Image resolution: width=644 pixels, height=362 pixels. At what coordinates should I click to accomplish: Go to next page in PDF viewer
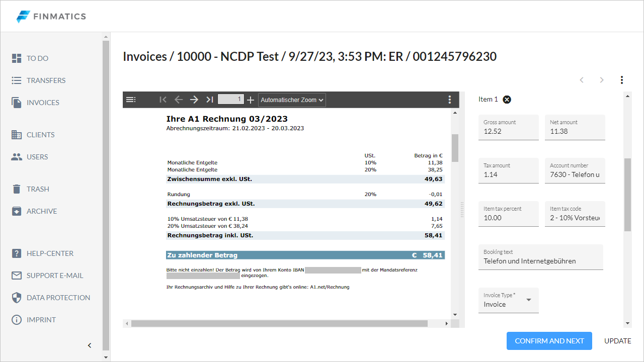pyautogui.click(x=194, y=100)
